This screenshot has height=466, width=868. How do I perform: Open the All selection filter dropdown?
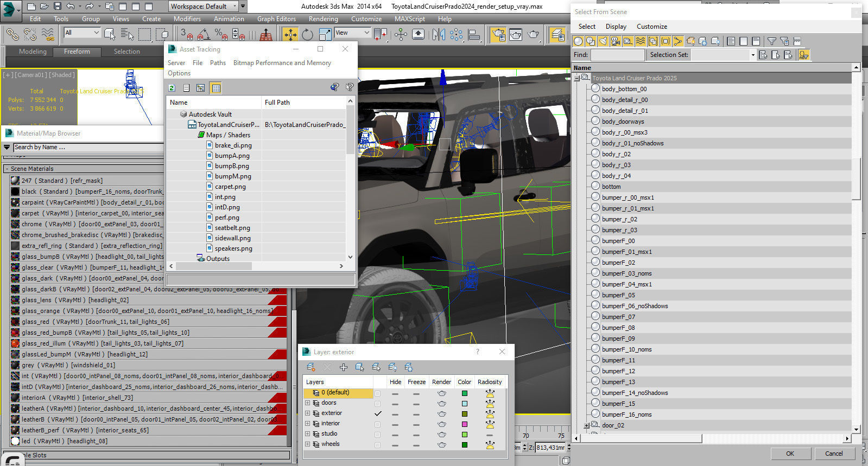click(x=83, y=33)
